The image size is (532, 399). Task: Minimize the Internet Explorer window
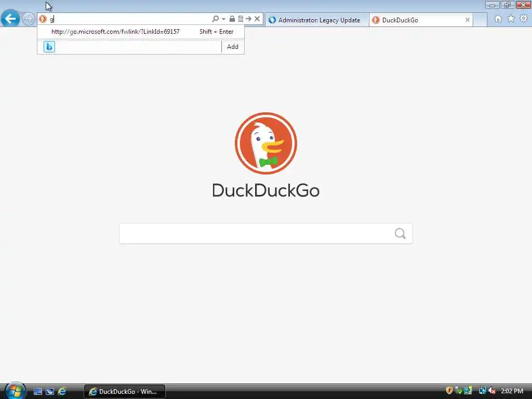click(x=493, y=5)
